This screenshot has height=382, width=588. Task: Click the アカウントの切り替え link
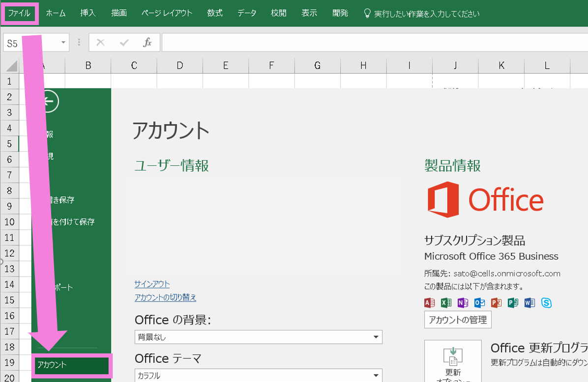click(x=165, y=298)
